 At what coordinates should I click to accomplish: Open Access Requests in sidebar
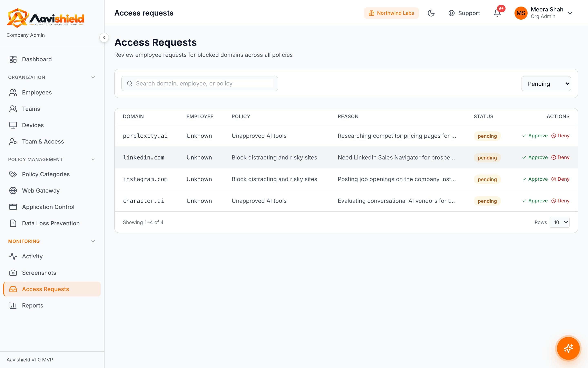52,289
